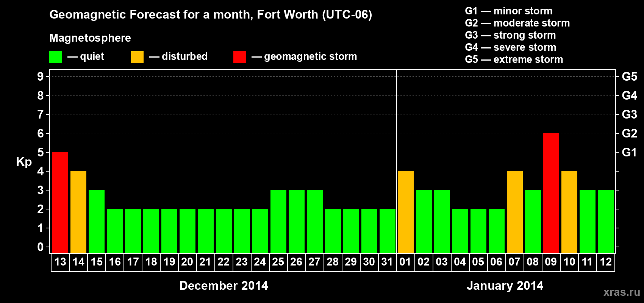The width and height of the screenshot is (644, 303).
Task: Click the 'G2 — moderate storm' legend line
Action: click(x=517, y=23)
